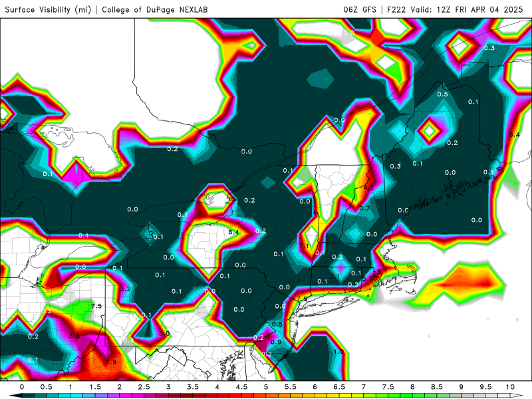Click the legend tick label "1.5"
The height and width of the screenshot is (399, 532).
pos(95,387)
